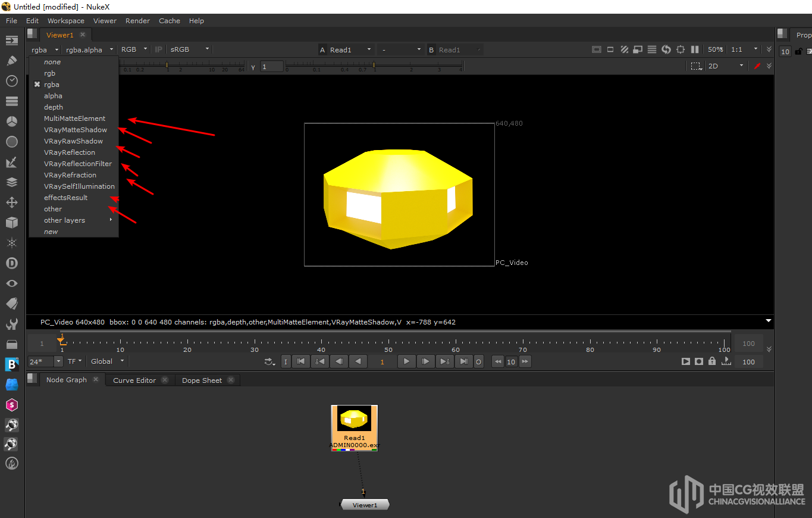Toggle the viewer pause button
This screenshot has height=518, width=812.
click(694, 49)
